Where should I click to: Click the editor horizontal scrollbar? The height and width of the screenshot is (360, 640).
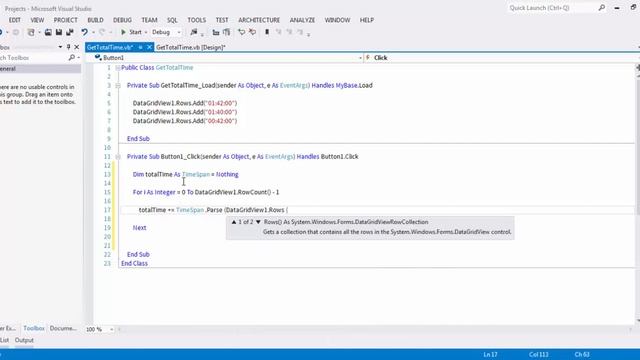pyautogui.click(x=376, y=329)
